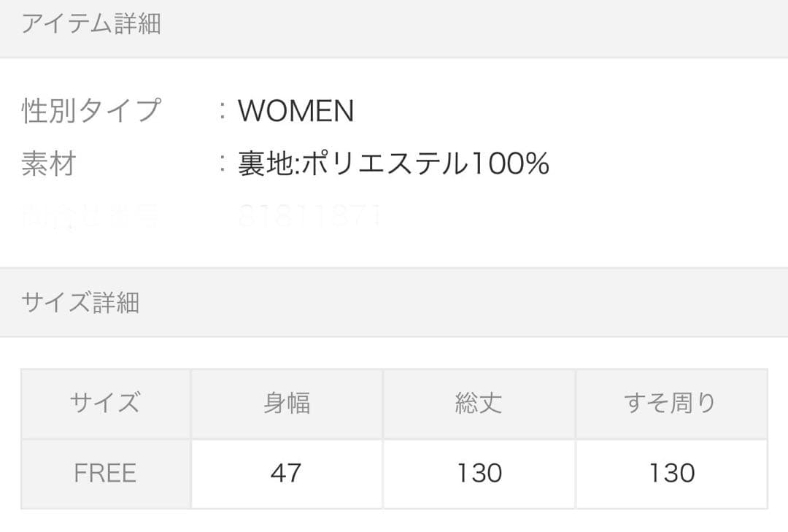Screen dimensions: 788x532
Task: Click the percent sign in the material text
Action: (536, 164)
